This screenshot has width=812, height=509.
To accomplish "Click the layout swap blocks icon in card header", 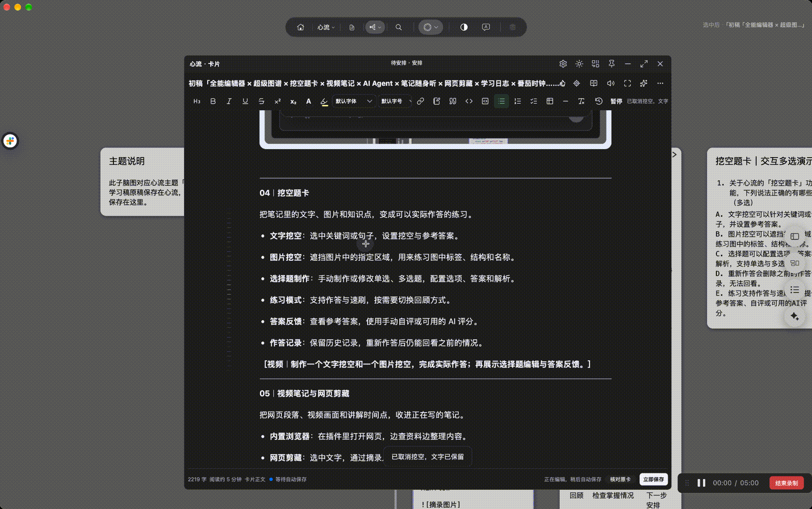I will (595, 64).
